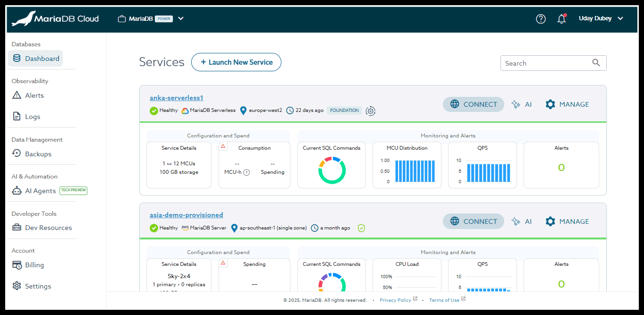
Task: Click "1 primary • 0 replicas" text
Action: coord(179,285)
